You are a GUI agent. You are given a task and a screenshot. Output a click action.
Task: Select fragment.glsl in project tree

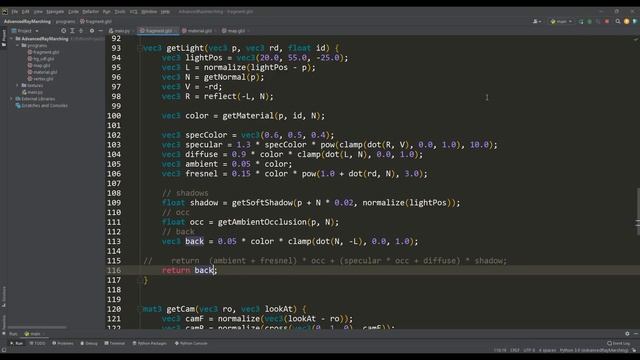pyautogui.click(x=43, y=52)
